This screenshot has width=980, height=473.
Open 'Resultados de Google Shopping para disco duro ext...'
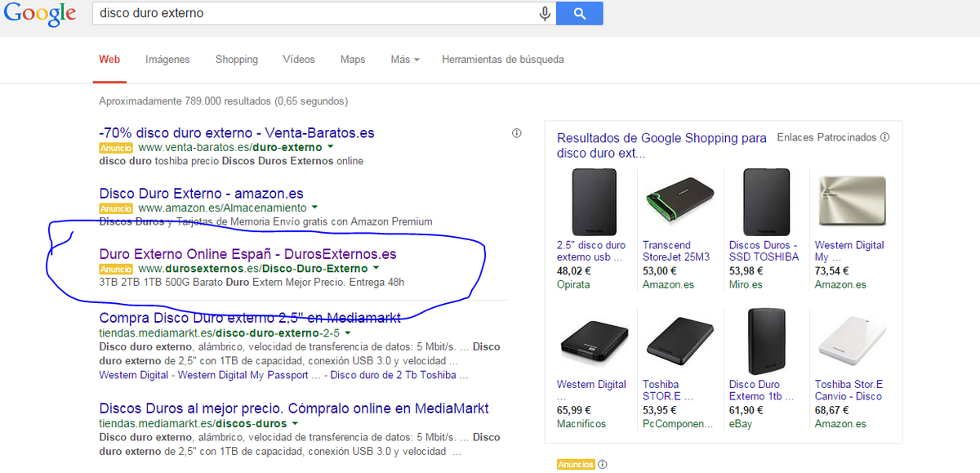point(661,145)
